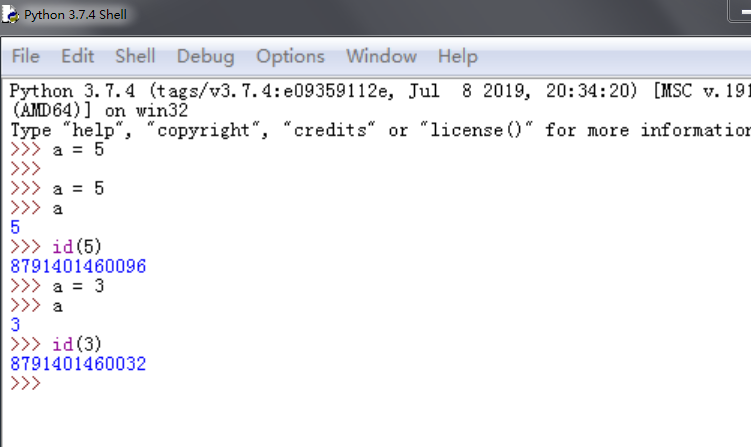
Task: Open the File menu
Action: 25,56
